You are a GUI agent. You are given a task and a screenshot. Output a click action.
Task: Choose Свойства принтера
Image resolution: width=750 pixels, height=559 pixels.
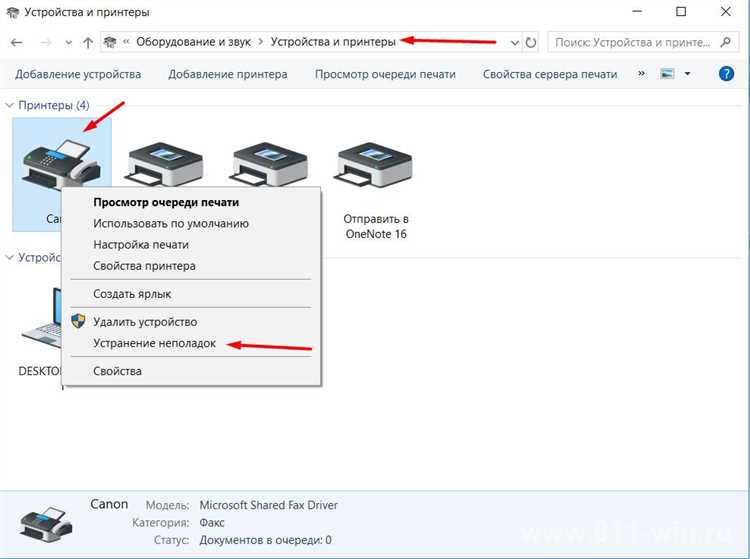point(144,265)
